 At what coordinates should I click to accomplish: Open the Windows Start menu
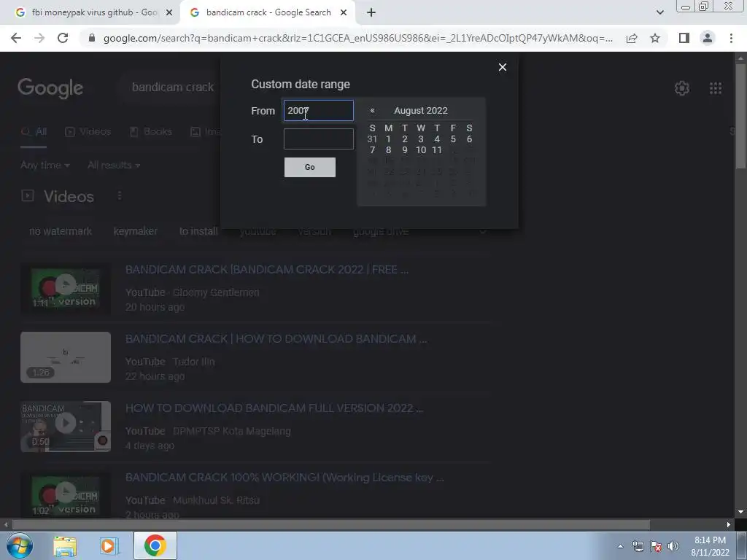[18, 545]
